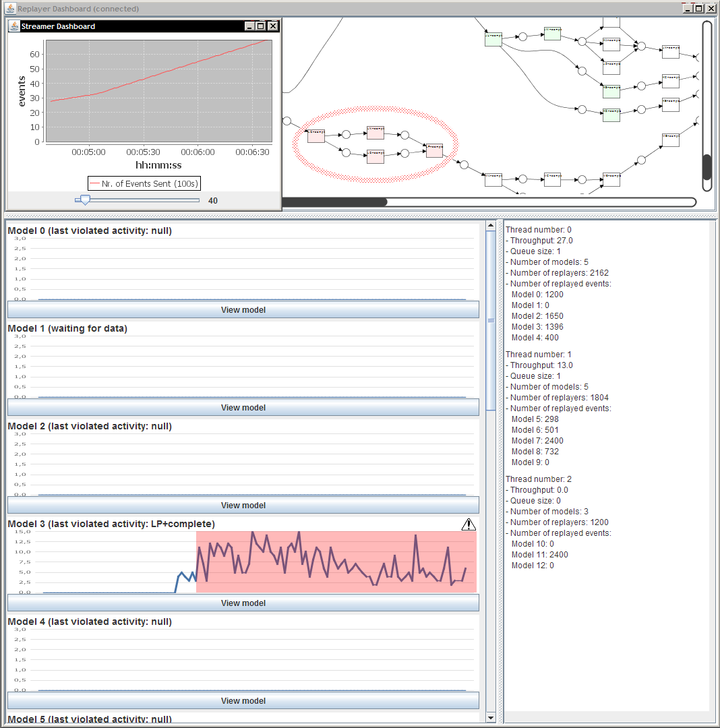Viewport: 720px width, 728px height.
Task: Click the warning icon on Model 3
Action: pos(469,524)
